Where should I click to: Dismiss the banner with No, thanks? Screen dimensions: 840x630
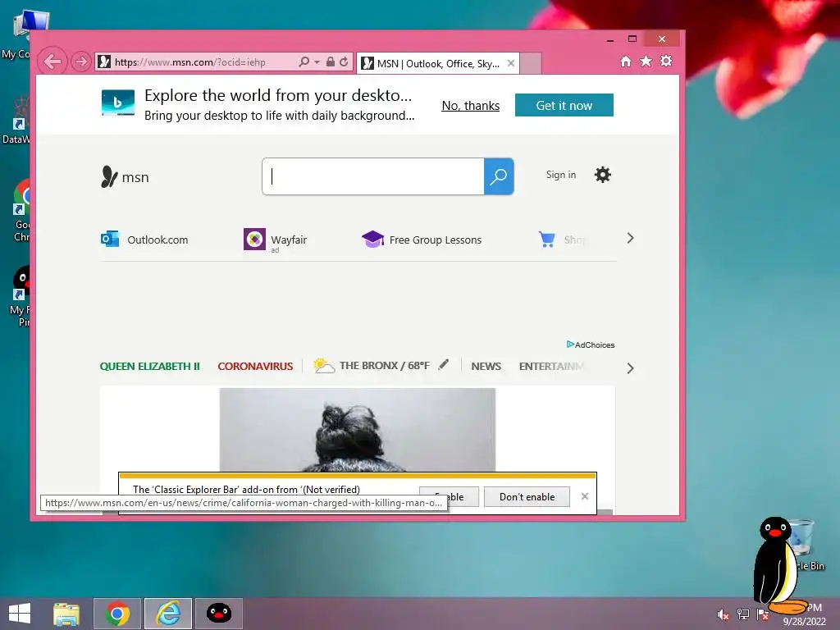click(470, 106)
